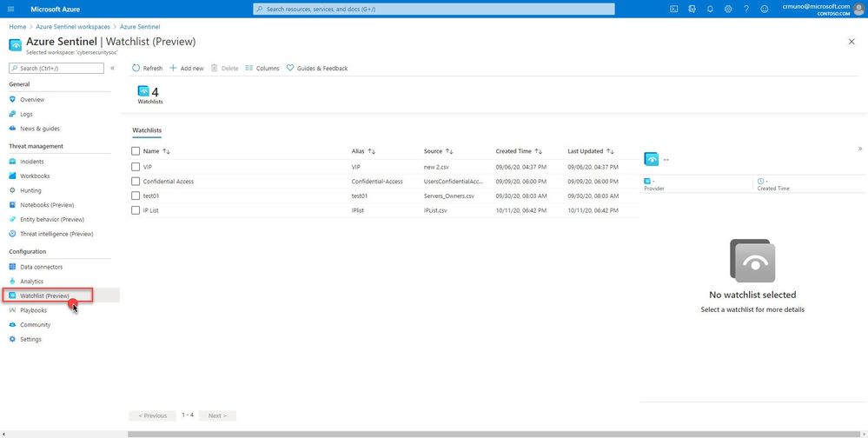The width and height of the screenshot is (868, 438).
Task: Click the Analytics flask icon
Action: 13,282
